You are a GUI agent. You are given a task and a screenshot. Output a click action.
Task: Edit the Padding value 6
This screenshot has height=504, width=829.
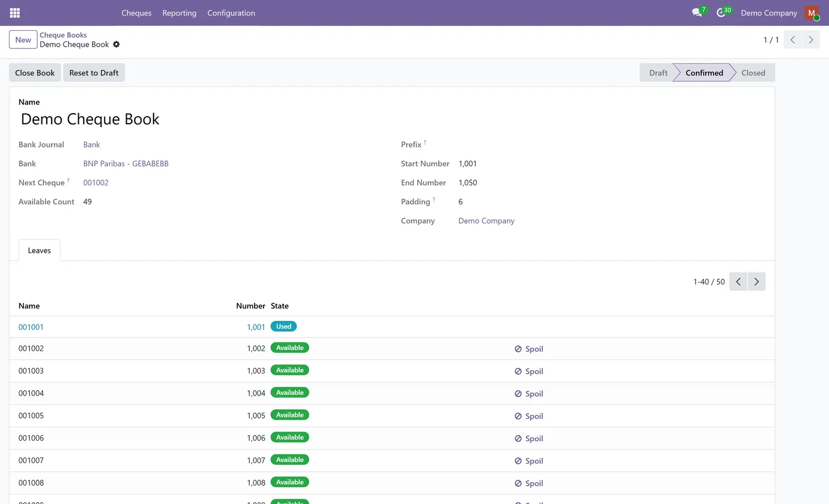[x=461, y=201]
